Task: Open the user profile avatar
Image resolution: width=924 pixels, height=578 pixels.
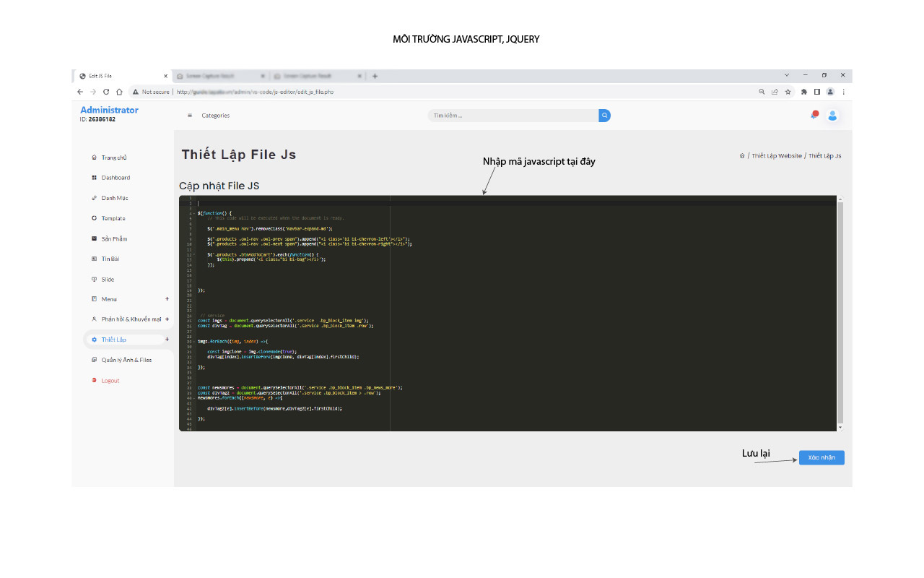Action: (x=832, y=116)
